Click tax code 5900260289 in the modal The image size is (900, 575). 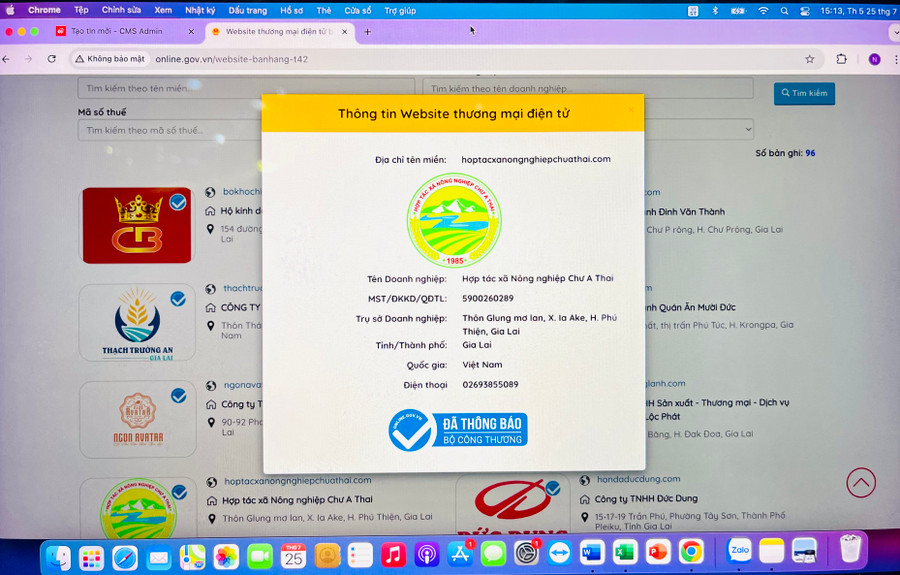point(488,298)
